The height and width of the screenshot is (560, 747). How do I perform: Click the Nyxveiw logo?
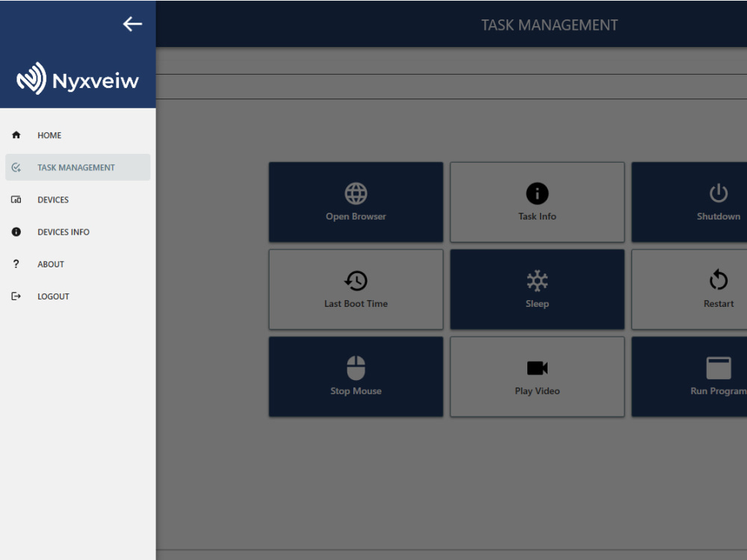[78, 78]
